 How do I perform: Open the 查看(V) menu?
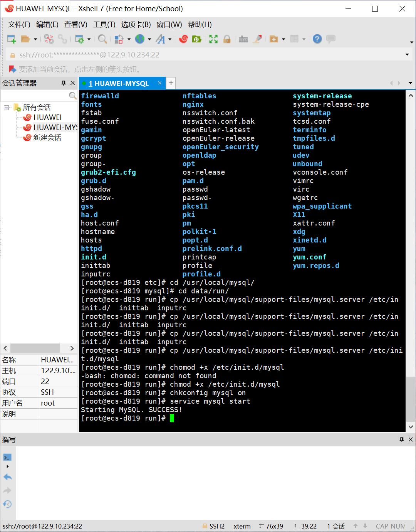pyautogui.click(x=76, y=25)
